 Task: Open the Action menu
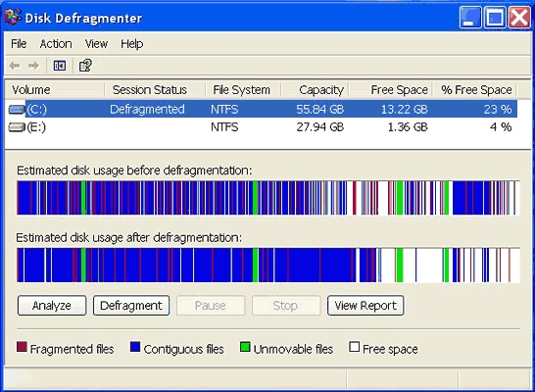tap(56, 44)
